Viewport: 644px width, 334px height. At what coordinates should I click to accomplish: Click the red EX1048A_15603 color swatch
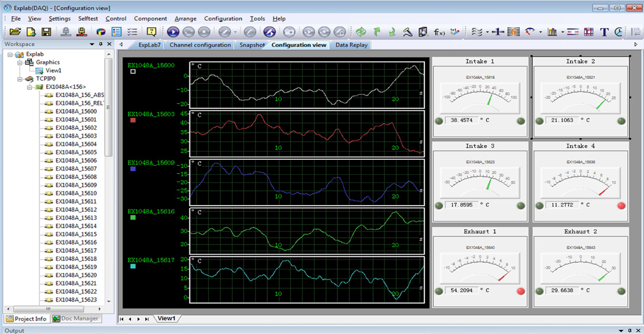133,120
